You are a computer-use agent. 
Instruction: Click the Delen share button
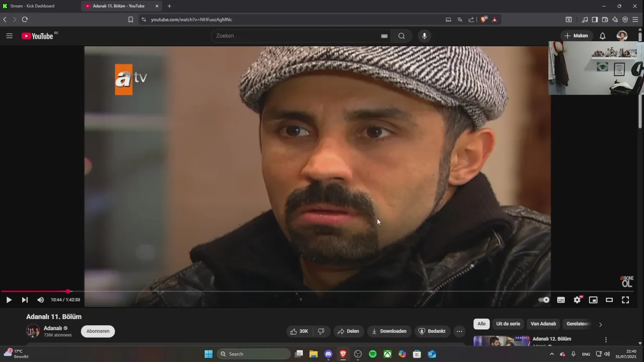point(348,331)
